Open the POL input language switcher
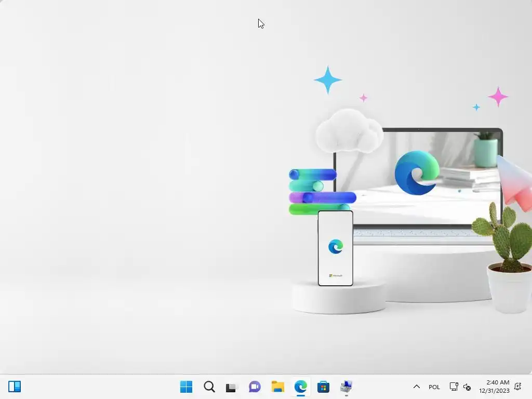Screen dimensions: 532x399 434,387
